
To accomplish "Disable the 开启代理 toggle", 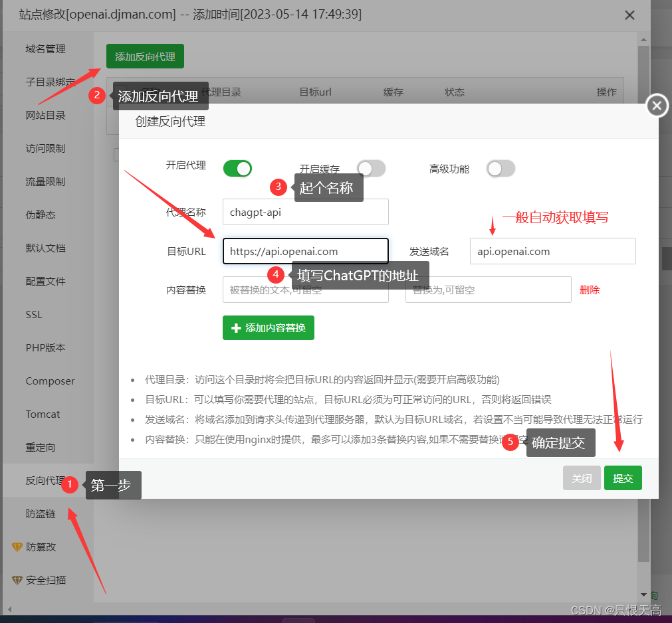I will [237, 168].
